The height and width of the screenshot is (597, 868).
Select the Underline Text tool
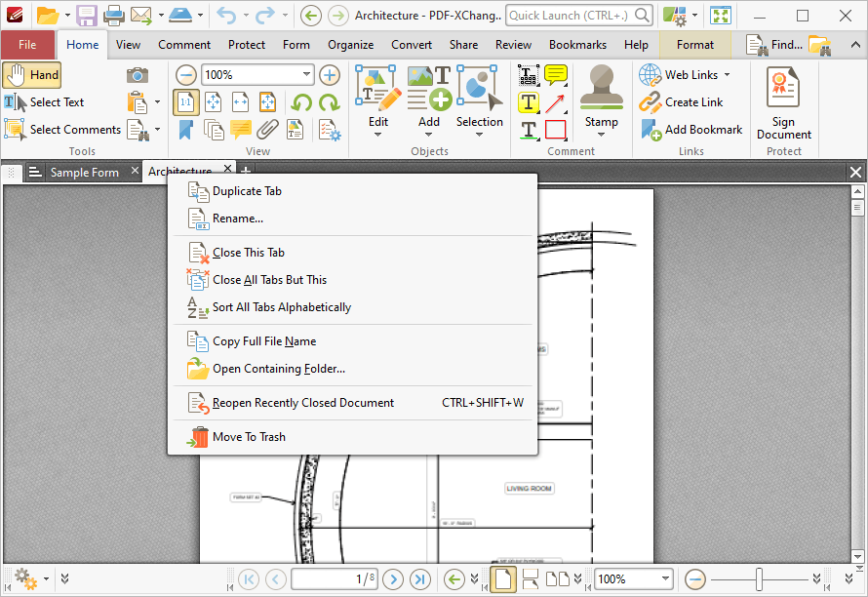click(529, 130)
